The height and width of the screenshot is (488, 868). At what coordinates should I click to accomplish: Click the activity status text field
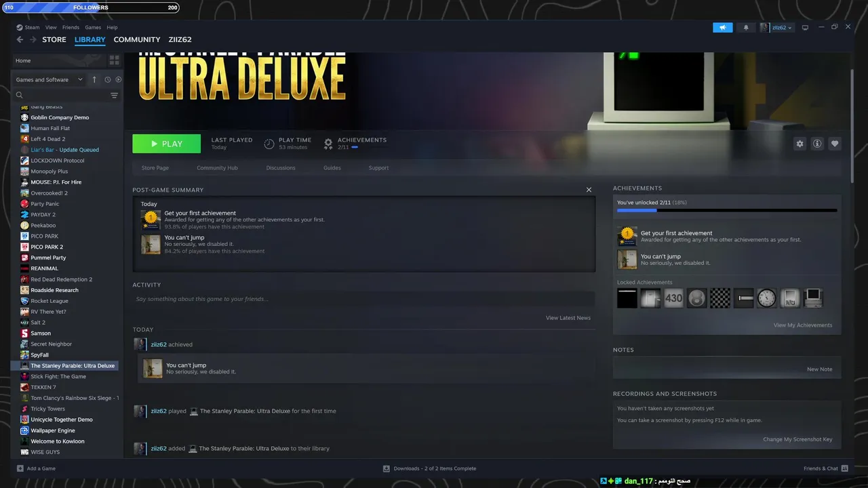(363, 299)
